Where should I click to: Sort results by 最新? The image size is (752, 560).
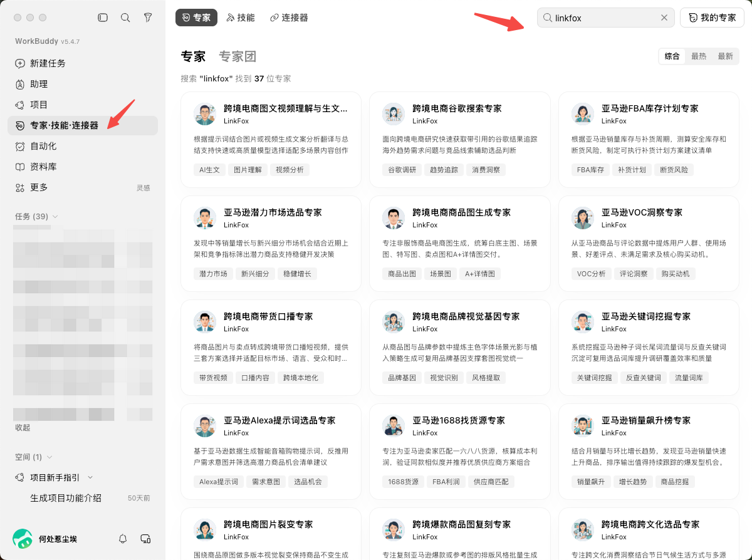click(725, 56)
